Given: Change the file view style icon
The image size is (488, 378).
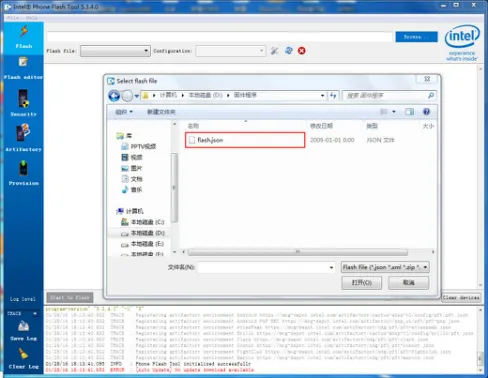Looking at the screenshot, I should tap(384, 112).
